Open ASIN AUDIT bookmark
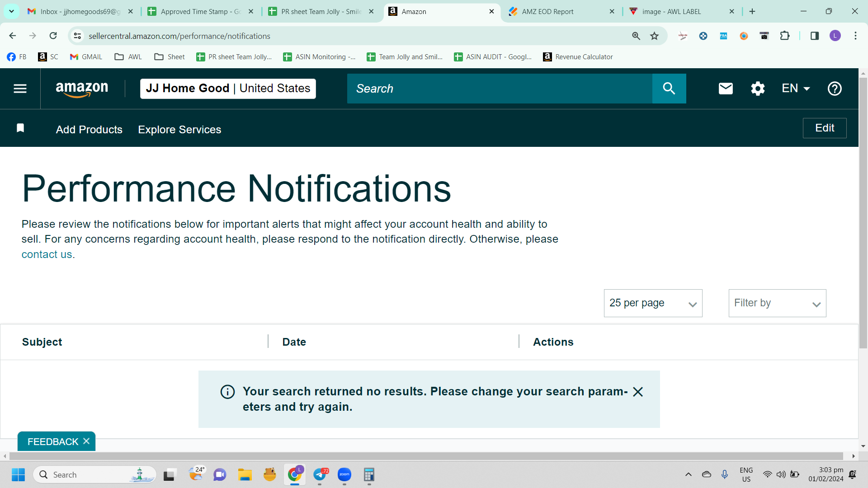 click(x=493, y=57)
